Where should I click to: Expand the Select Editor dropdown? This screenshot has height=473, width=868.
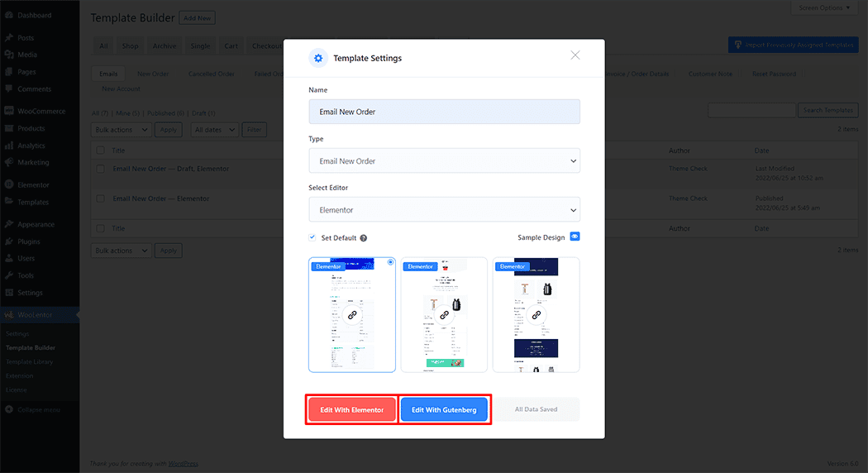coord(444,210)
